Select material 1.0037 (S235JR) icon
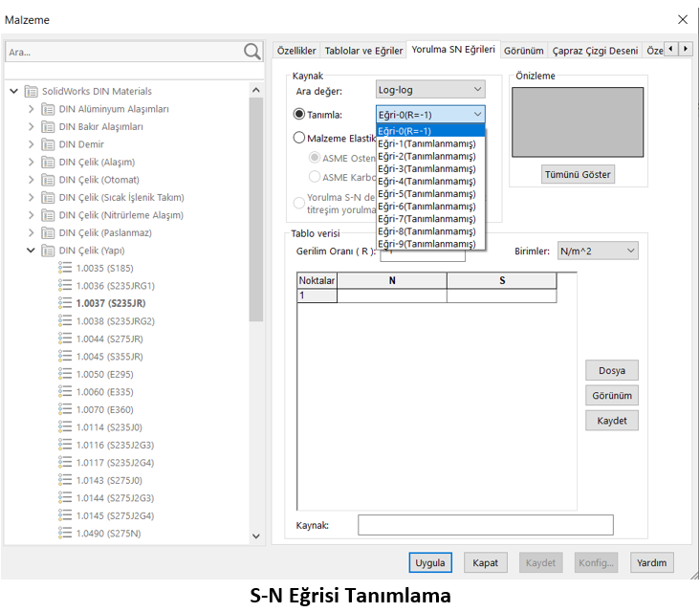The width and height of the screenshot is (700, 612). (x=66, y=303)
